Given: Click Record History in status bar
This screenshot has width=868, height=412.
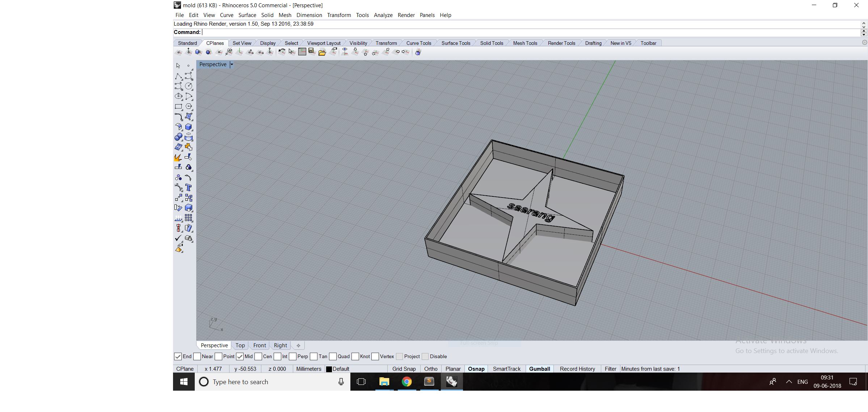Looking at the screenshot, I should 577,369.
